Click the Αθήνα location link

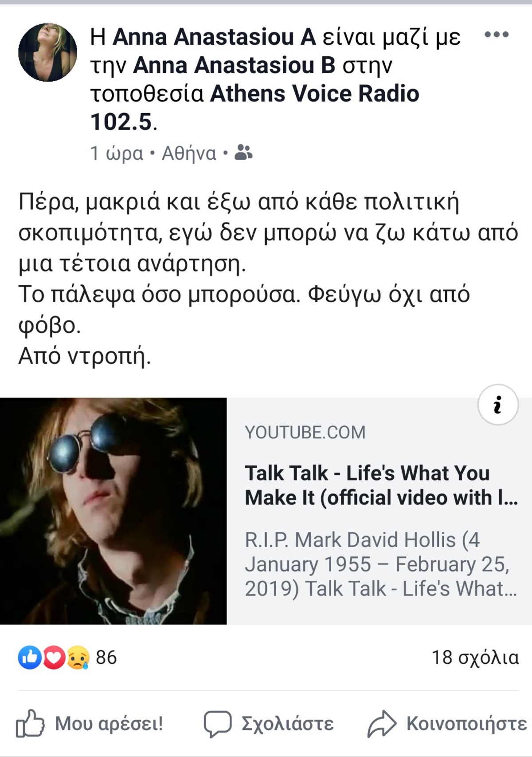pos(189,154)
